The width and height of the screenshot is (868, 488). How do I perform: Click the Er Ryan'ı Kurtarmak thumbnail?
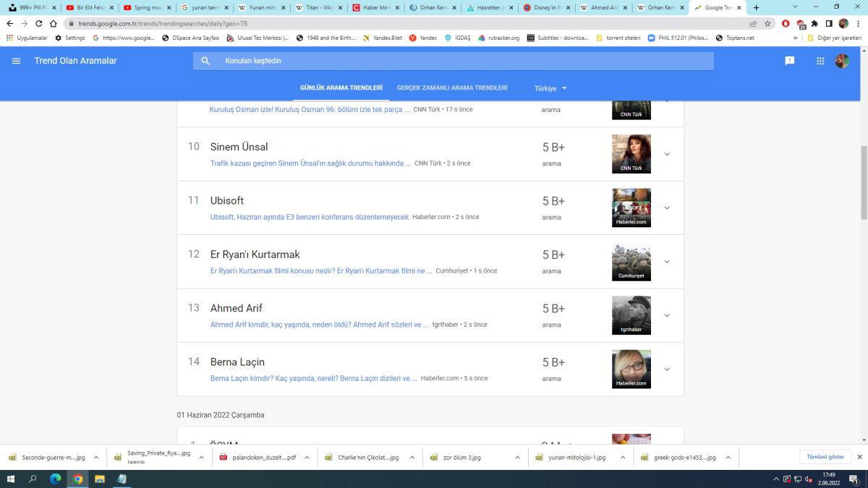pyautogui.click(x=631, y=262)
